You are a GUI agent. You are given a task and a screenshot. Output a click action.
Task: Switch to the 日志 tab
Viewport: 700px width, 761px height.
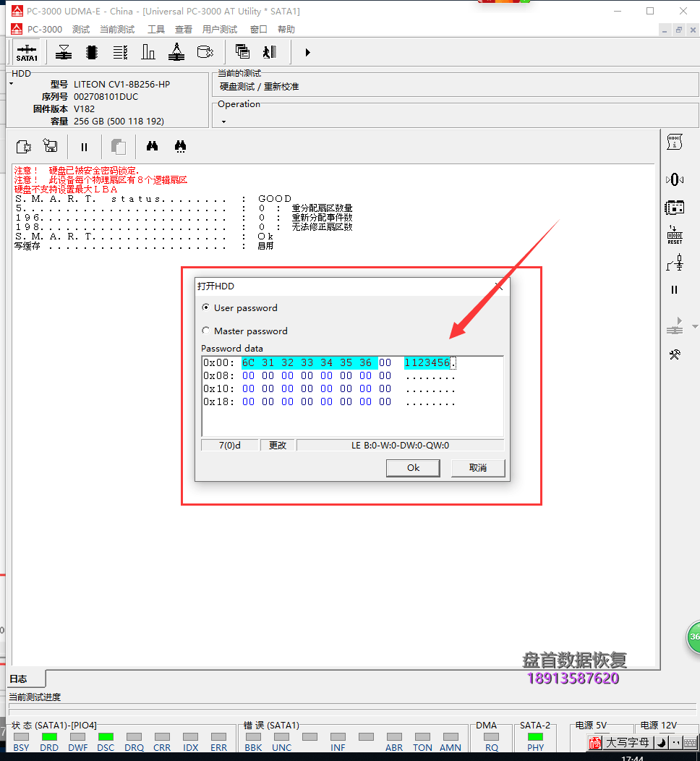[26, 679]
